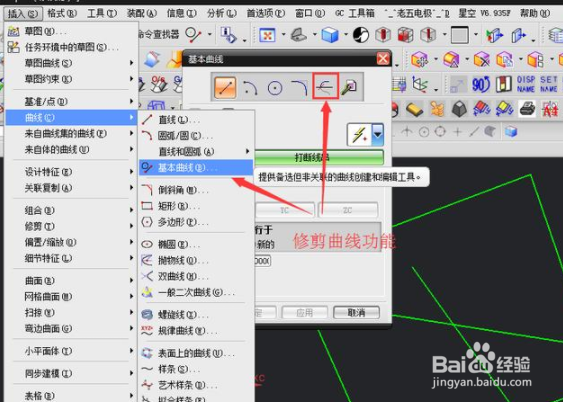Click the information arrow icon in toolbar
Image resolution: width=563 pixels, height=402 pixels.
pyautogui.click(x=229, y=35)
